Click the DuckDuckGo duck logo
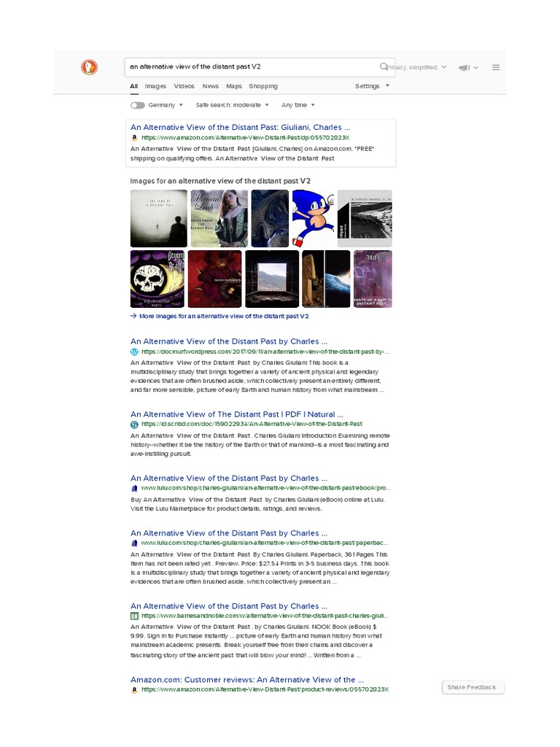 [x=89, y=67]
